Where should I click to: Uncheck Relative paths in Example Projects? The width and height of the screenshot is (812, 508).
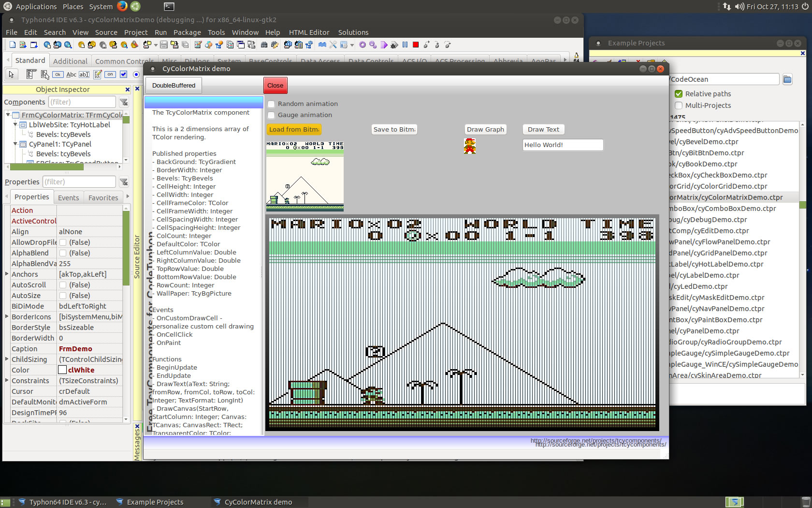point(679,94)
